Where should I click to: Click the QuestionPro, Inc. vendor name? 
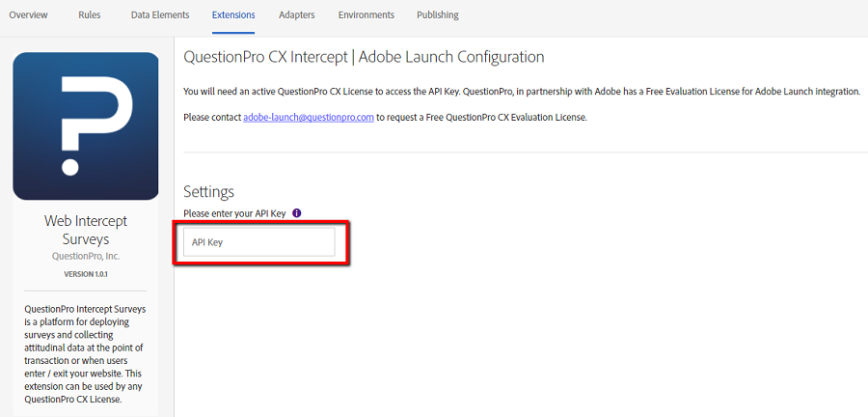(86, 256)
